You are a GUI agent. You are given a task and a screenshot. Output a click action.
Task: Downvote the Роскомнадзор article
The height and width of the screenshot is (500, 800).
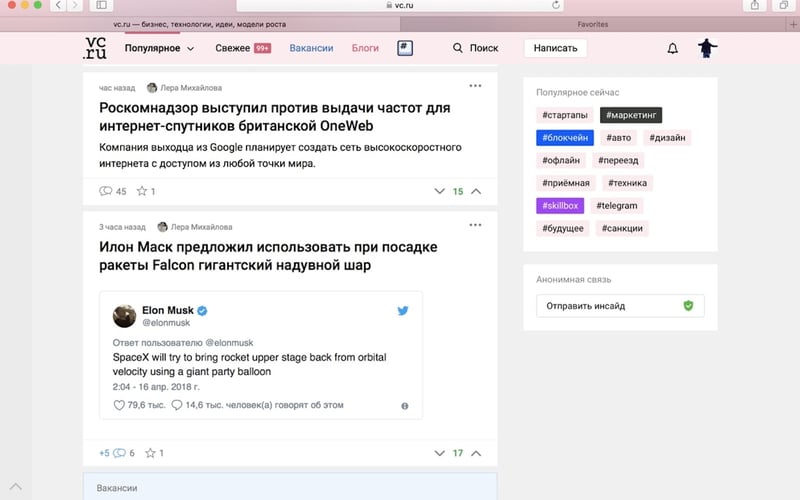pos(439,191)
